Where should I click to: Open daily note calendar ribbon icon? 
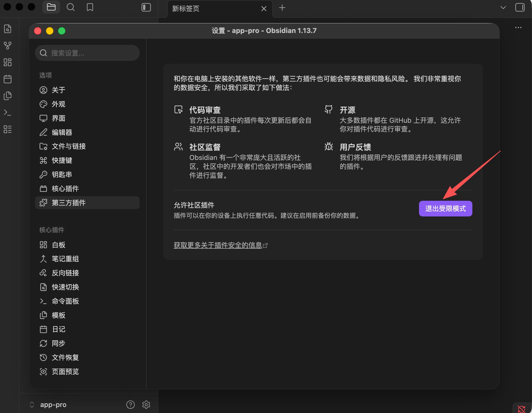(8, 79)
